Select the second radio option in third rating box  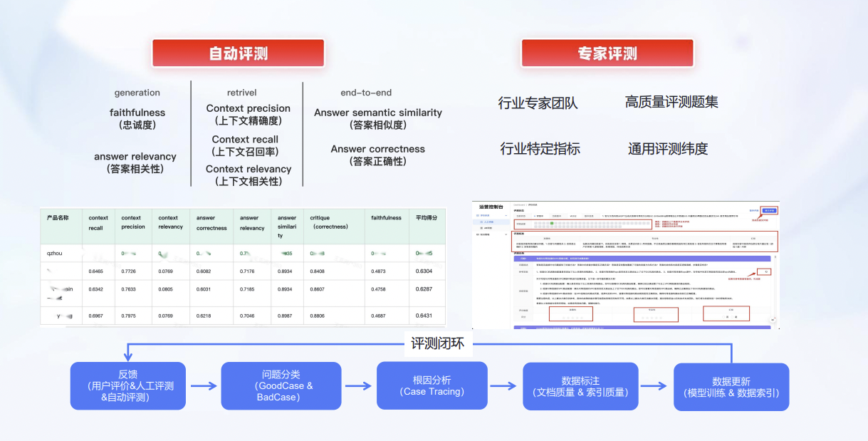[733, 317]
